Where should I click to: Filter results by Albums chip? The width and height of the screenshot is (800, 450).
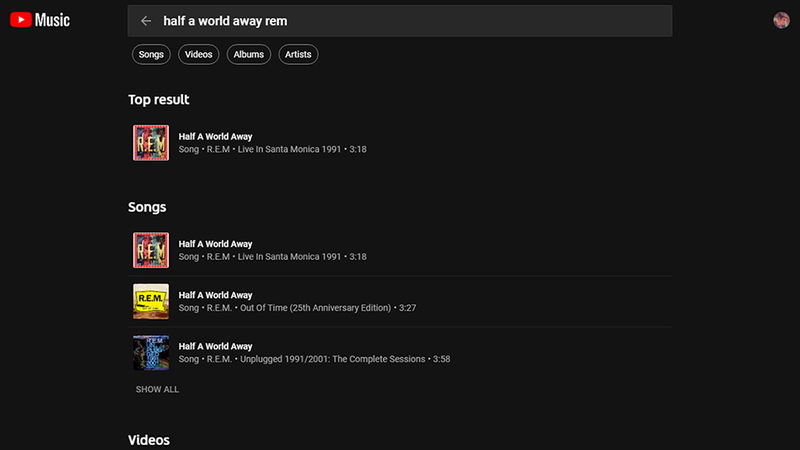[248, 55]
